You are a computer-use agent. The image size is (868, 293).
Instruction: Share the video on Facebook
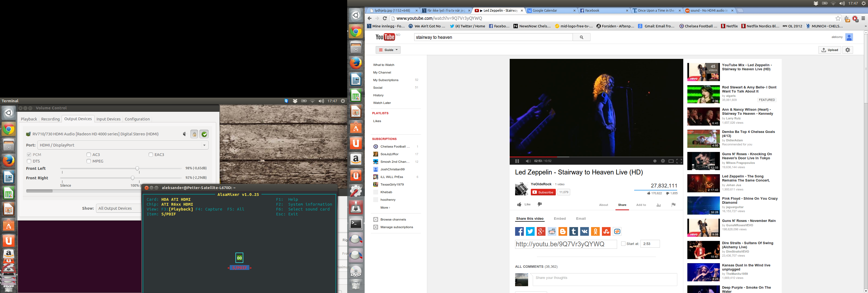click(519, 231)
